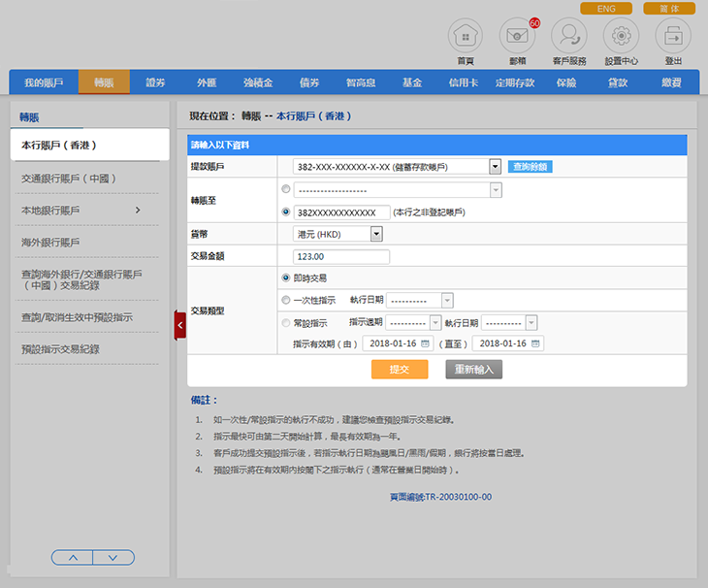Click the 重新輸入 reset button

click(x=473, y=370)
